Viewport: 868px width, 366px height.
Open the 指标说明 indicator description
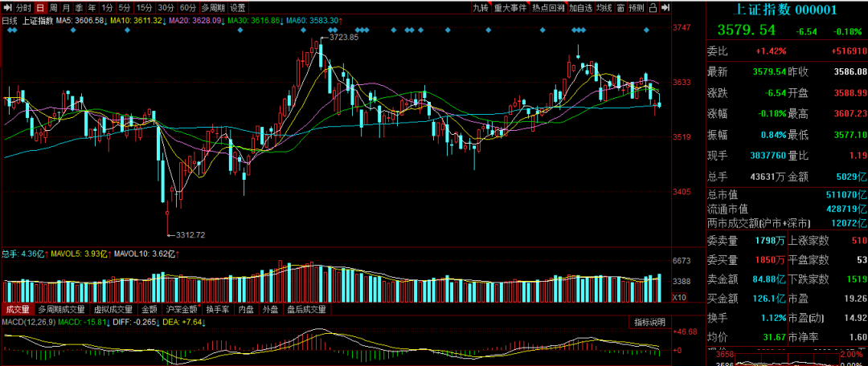650,323
